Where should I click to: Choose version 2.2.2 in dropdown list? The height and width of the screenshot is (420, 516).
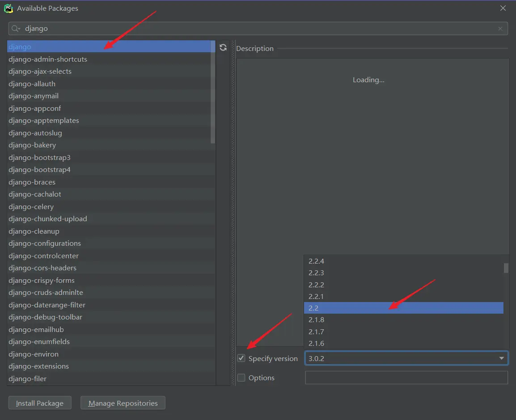pyautogui.click(x=403, y=285)
